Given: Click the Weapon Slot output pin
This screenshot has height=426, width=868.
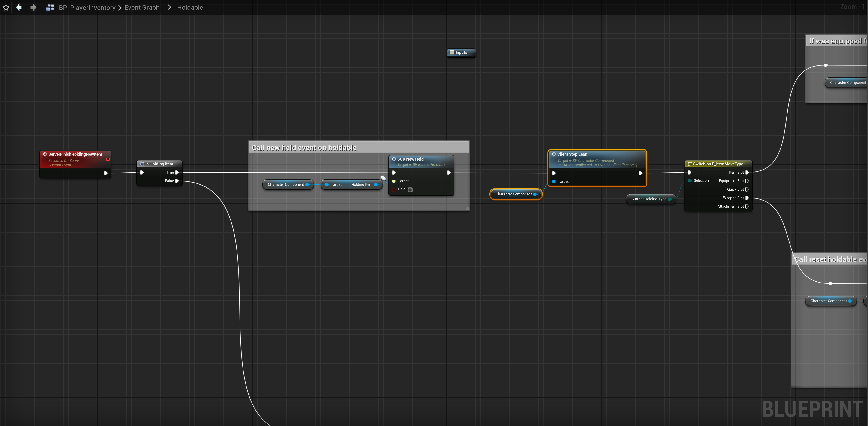Looking at the screenshot, I should click(747, 198).
